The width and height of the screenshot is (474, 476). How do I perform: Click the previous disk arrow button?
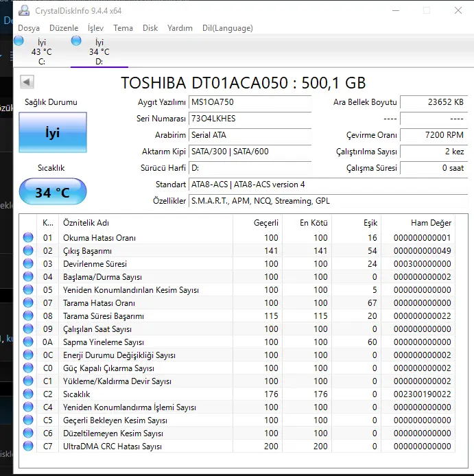coord(27,82)
